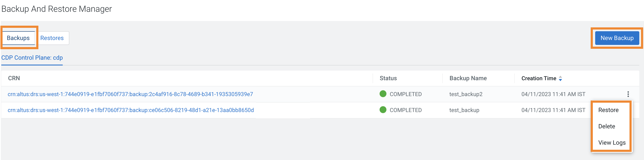Click the CRN column header

[14, 78]
